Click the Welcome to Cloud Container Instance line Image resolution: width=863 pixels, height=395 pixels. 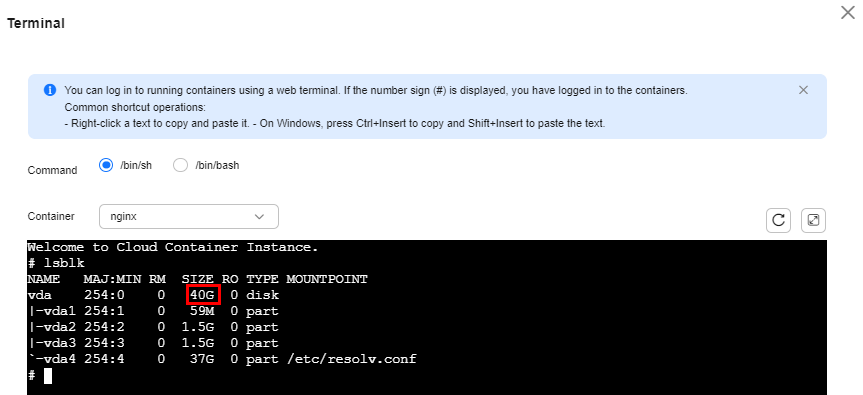pos(173,248)
